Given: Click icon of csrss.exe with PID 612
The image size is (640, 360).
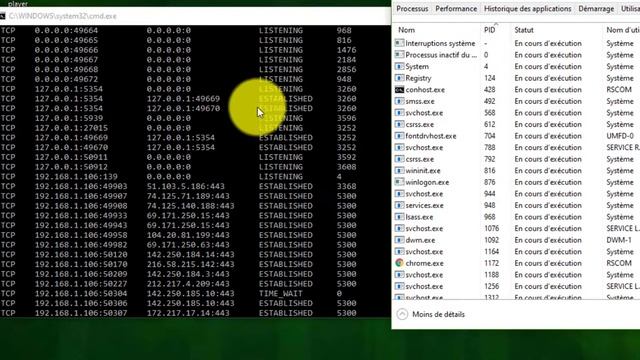Looking at the screenshot, I should click(x=399, y=124).
